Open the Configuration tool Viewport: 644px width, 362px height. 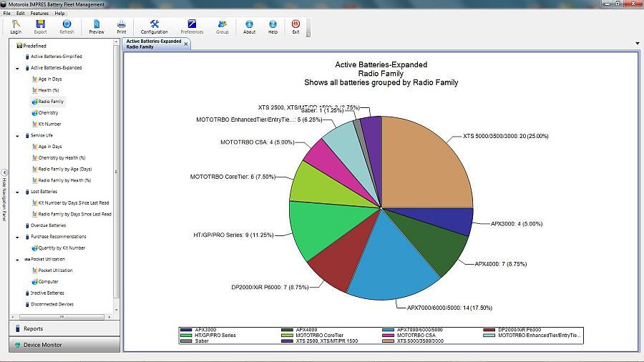(x=154, y=27)
